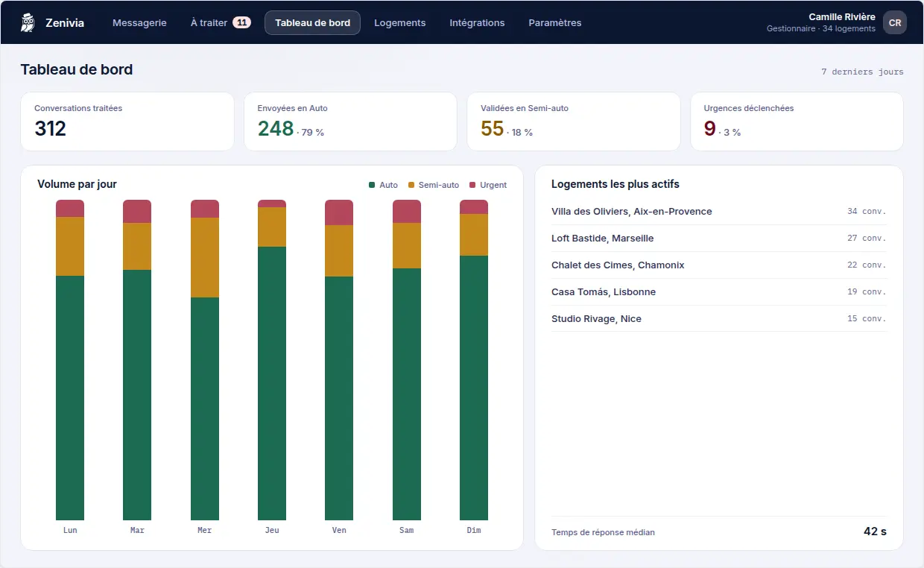Click the Lun bar in the chart

[70, 360]
